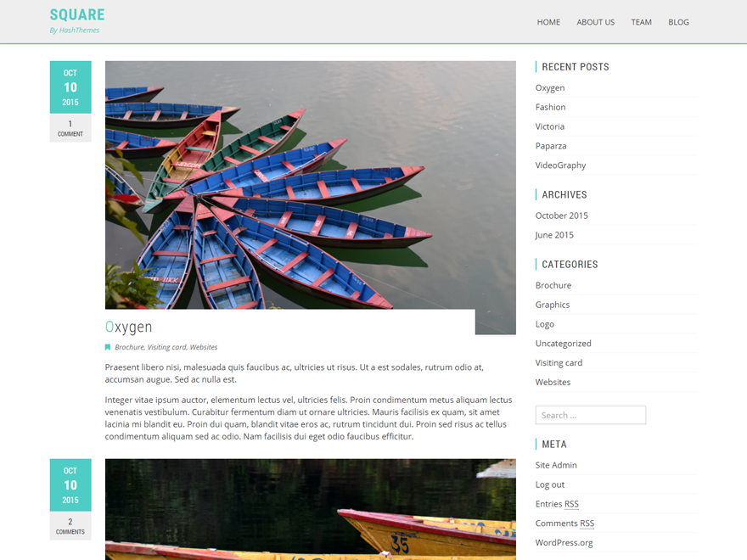Open the Home menu item

[548, 22]
